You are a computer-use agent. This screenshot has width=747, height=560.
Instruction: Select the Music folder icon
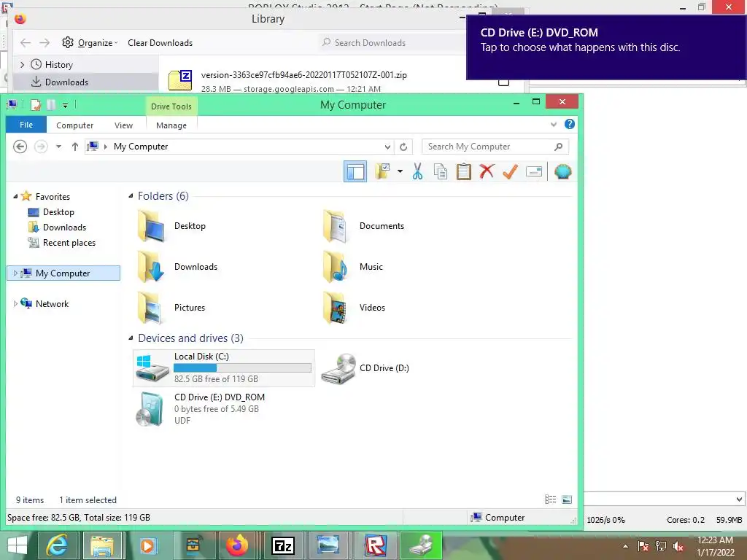pos(336,267)
